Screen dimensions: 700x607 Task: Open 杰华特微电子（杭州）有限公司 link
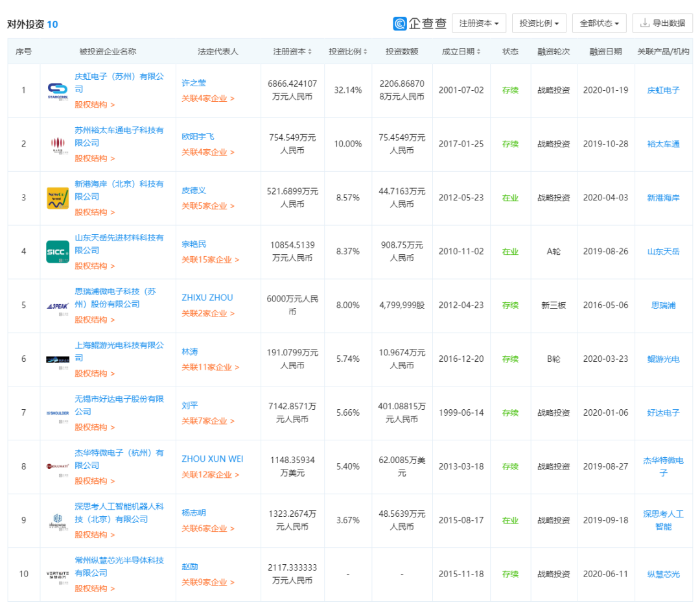point(119,459)
